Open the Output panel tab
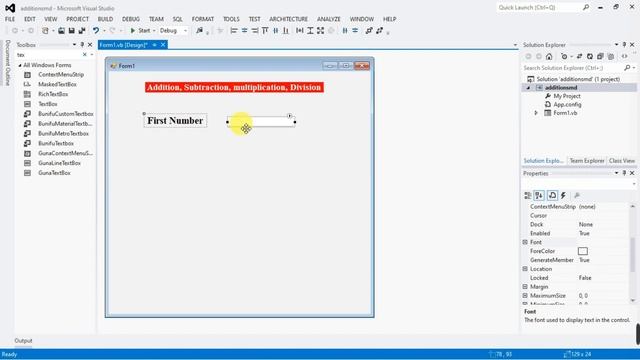This screenshot has height=360, width=640. coord(23,341)
